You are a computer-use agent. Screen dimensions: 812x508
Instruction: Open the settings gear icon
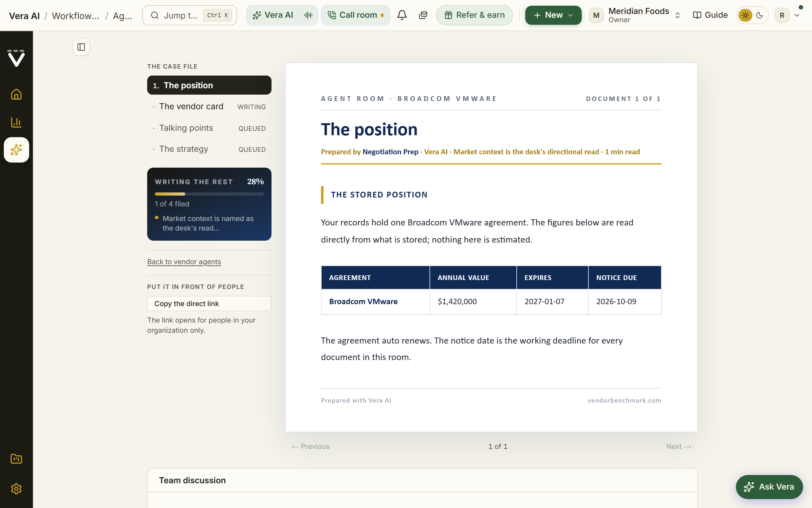click(x=16, y=489)
